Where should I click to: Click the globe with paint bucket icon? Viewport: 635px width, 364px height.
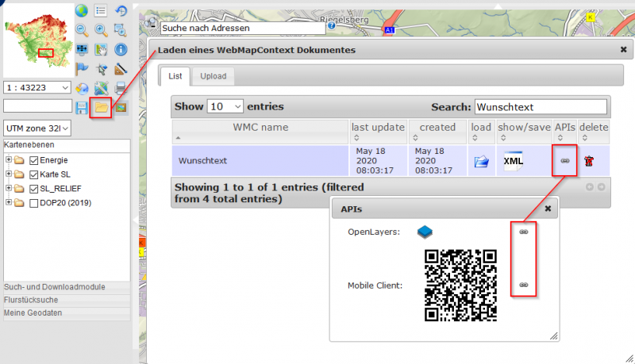pos(82,88)
